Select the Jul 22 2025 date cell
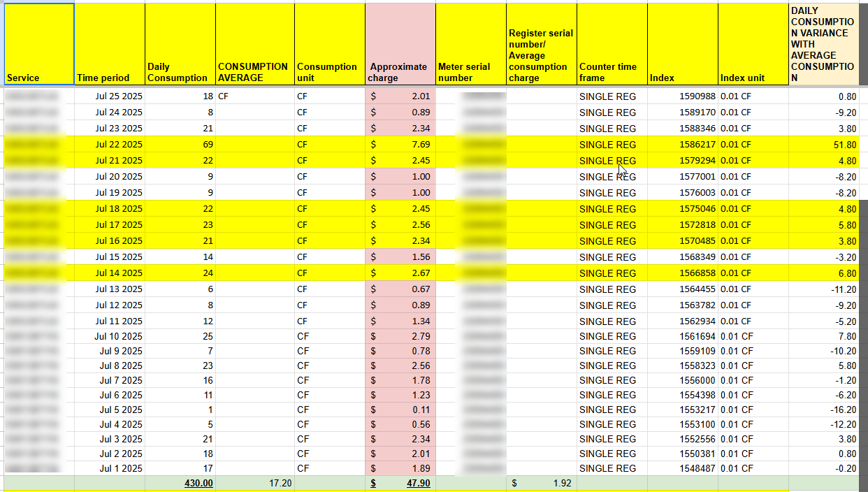 [x=110, y=145]
